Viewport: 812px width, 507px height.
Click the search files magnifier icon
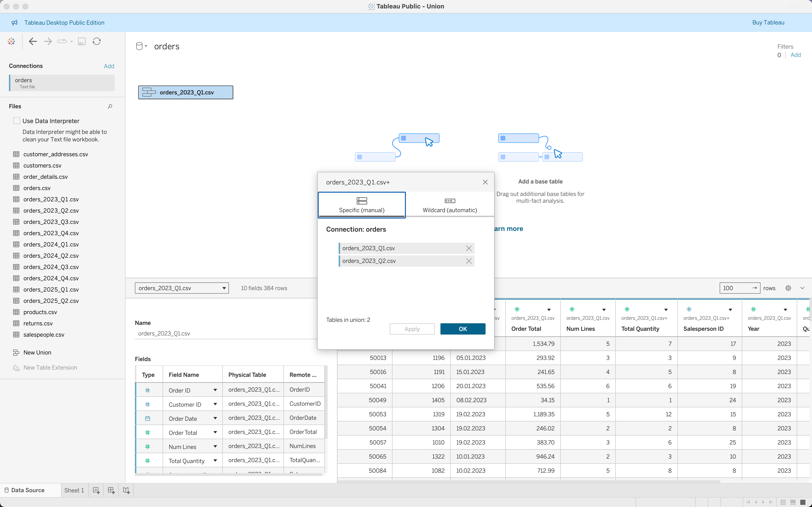110,106
